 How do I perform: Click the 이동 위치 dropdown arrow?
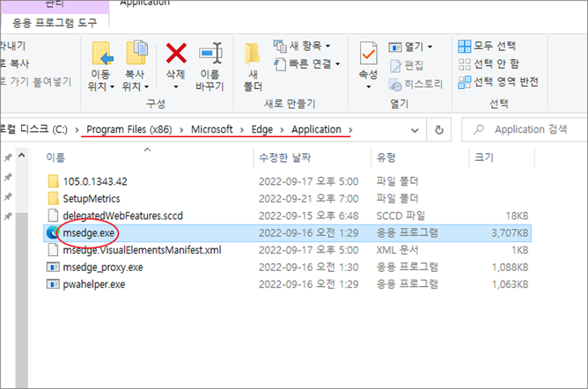112,87
